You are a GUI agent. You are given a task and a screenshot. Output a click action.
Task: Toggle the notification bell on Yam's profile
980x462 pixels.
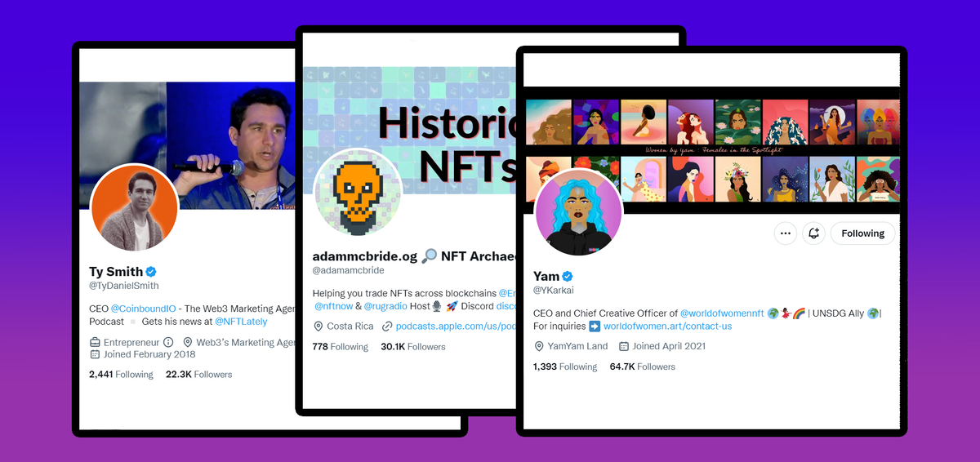click(x=813, y=233)
